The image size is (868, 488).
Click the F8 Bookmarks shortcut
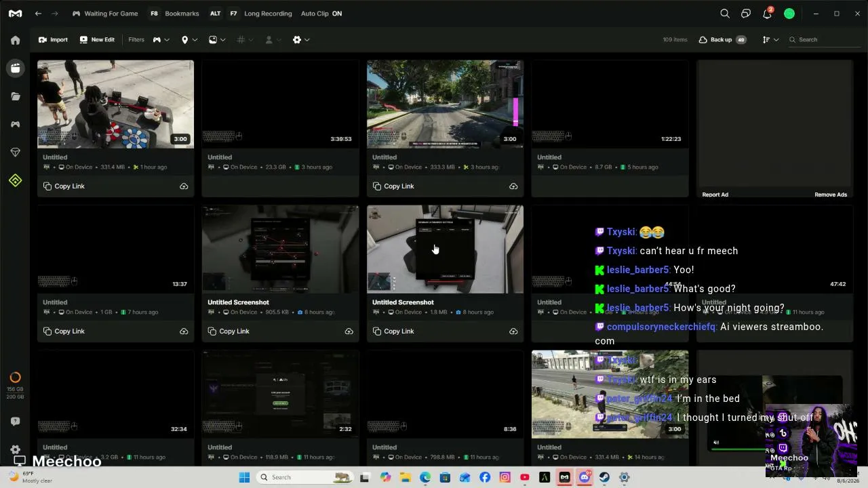coord(174,14)
